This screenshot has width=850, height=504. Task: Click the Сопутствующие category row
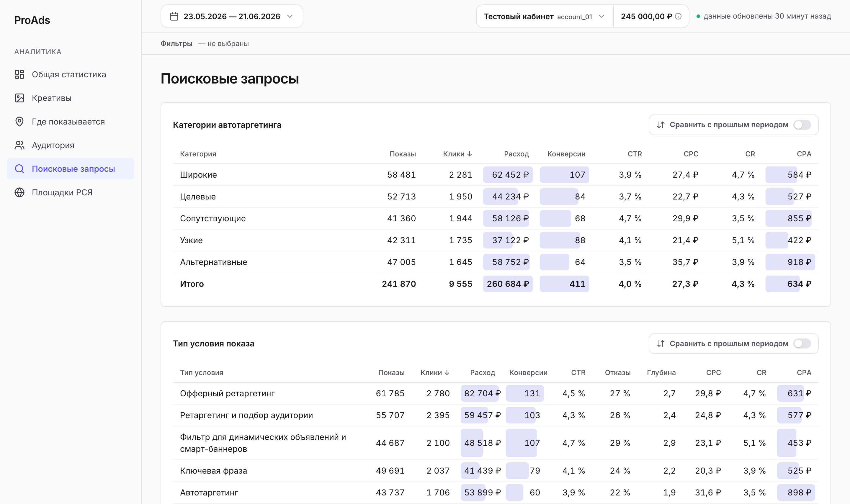click(x=496, y=218)
